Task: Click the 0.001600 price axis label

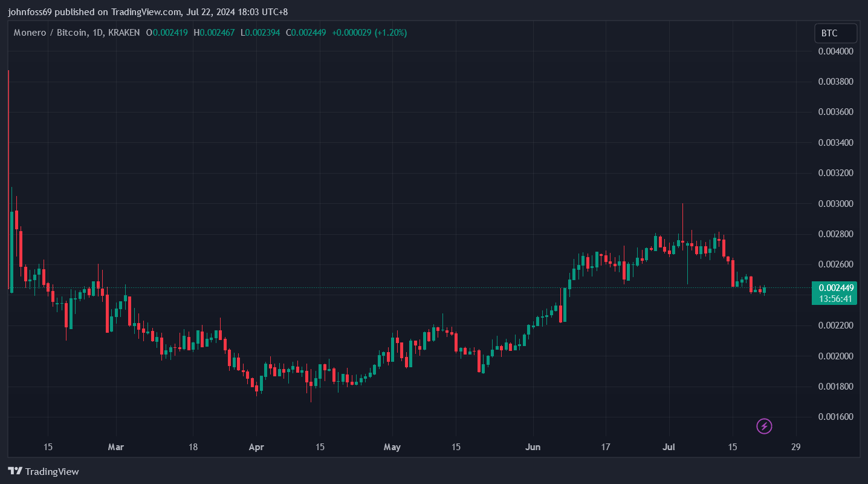Action: click(836, 417)
